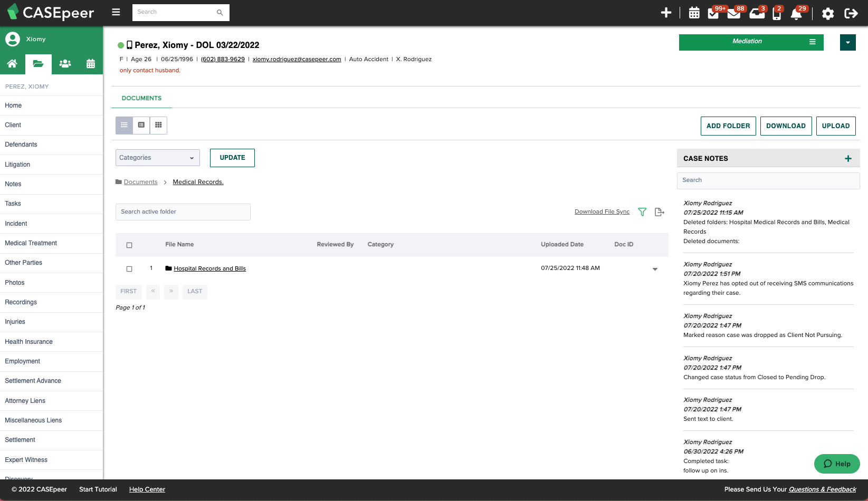The width and height of the screenshot is (868, 501).
Task: Switch to grid view icon
Action: (x=158, y=126)
